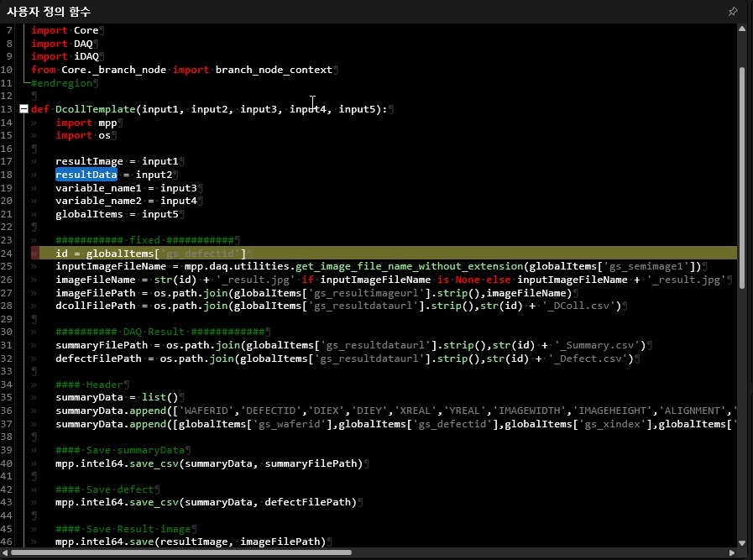Image resolution: width=753 pixels, height=560 pixels.
Task: Click line number 13 in the gutter
Action: pyautogui.click(x=8, y=109)
